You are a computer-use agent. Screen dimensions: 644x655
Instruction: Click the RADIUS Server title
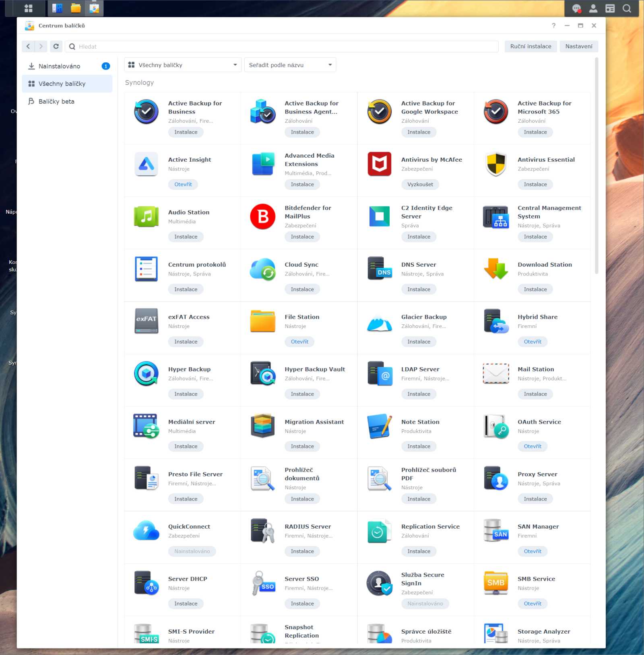pyautogui.click(x=308, y=527)
